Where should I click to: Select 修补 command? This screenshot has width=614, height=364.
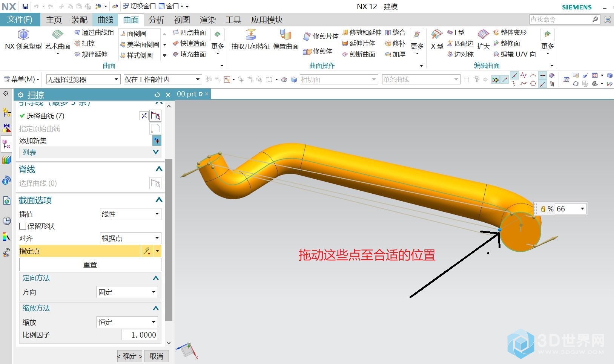point(395,43)
